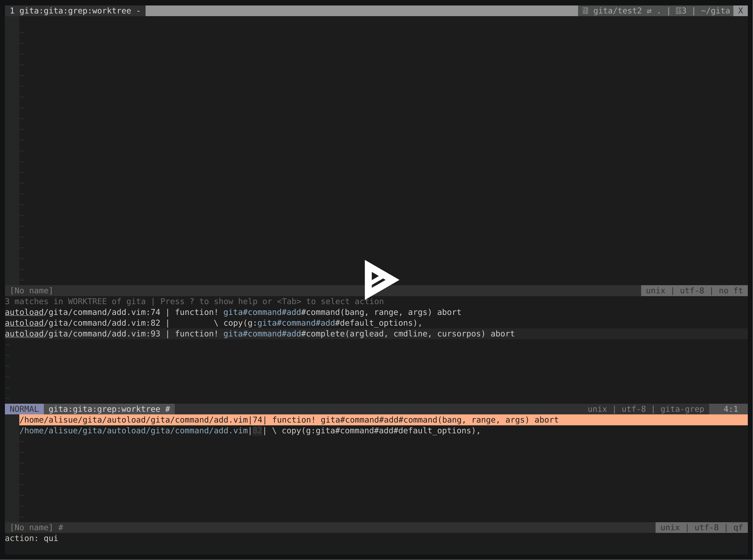Click the ~/gita directory label in the tabline
Viewport: 753px width, 560px height.
pos(715,11)
